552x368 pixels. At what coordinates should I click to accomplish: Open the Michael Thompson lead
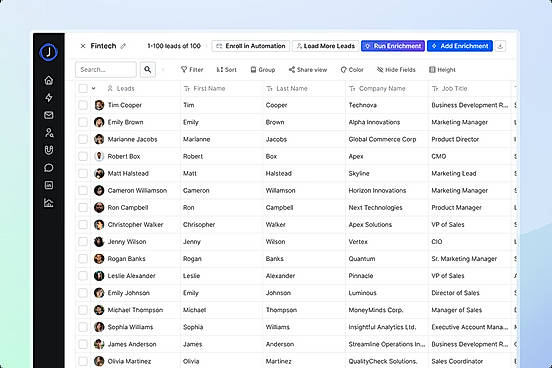coord(135,310)
